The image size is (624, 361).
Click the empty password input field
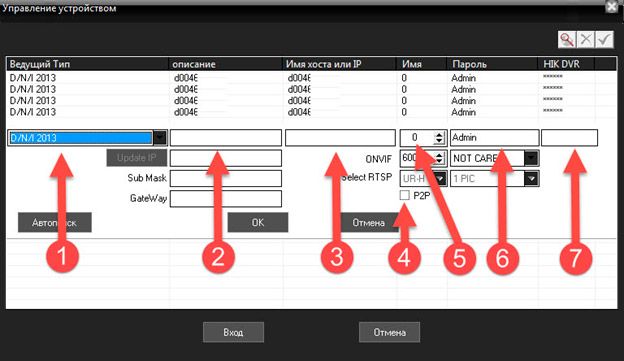[x=569, y=138]
